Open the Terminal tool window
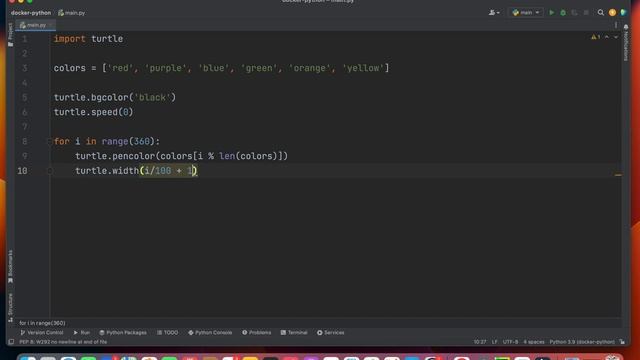Image resolution: width=640 pixels, height=360 pixels. [x=294, y=333]
